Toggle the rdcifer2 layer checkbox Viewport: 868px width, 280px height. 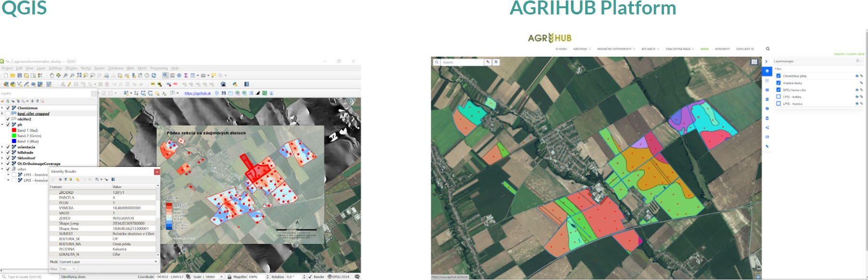pyautogui.click(x=8, y=119)
